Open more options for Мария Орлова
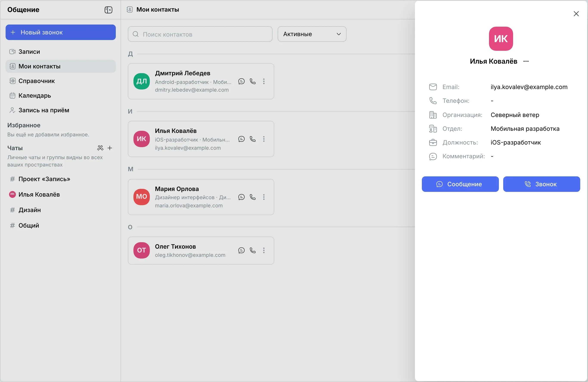Viewport: 588px width, 382px height. coord(264,197)
